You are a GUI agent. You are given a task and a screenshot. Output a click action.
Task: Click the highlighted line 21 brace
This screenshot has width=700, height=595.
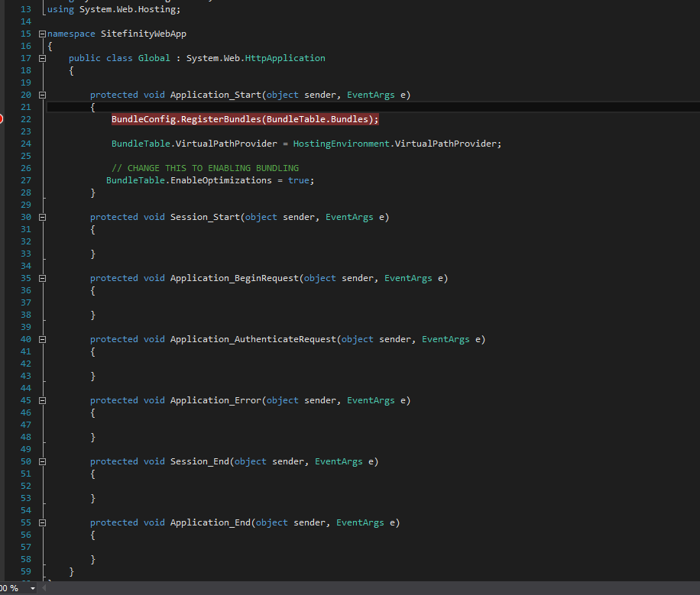pos(92,106)
